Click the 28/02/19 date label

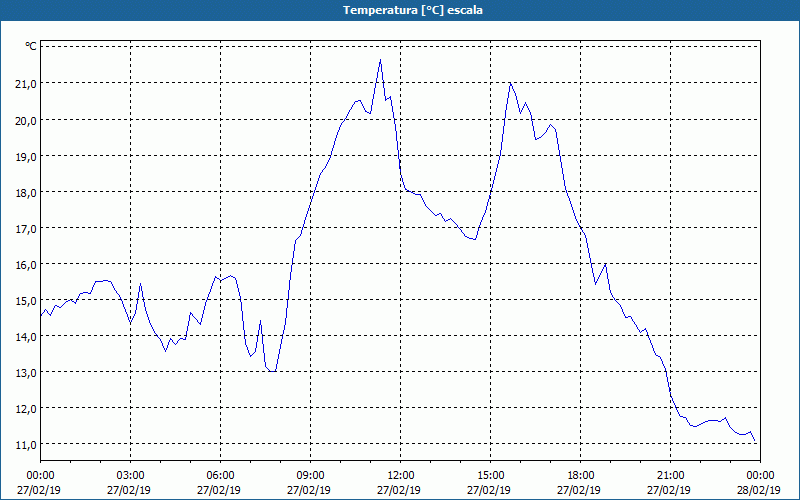pos(759,490)
